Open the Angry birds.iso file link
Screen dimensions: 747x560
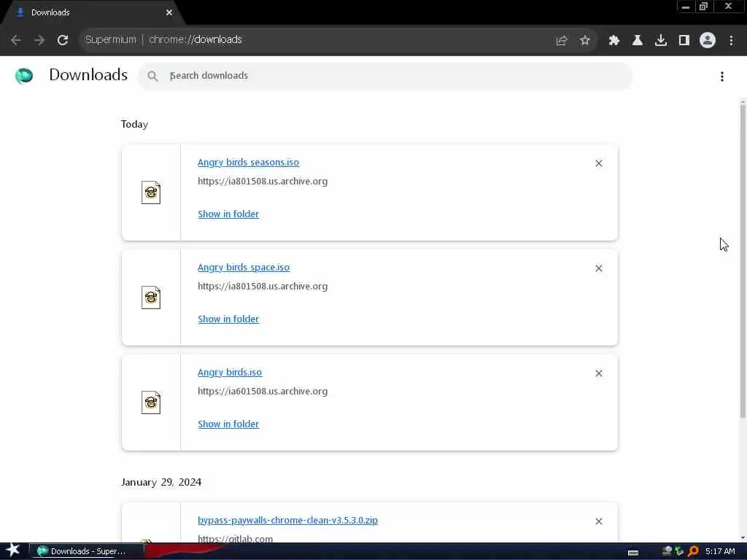pyautogui.click(x=230, y=373)
